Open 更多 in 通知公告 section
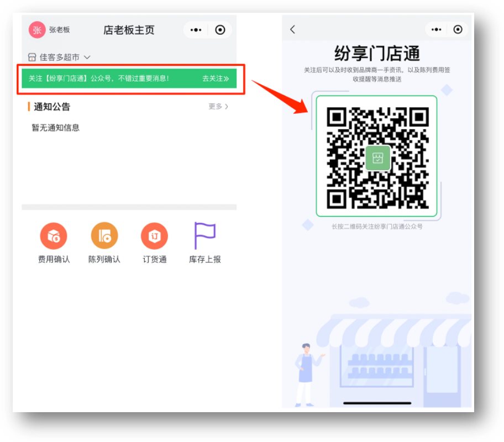504x442 pixels. (x=218, y=107)
